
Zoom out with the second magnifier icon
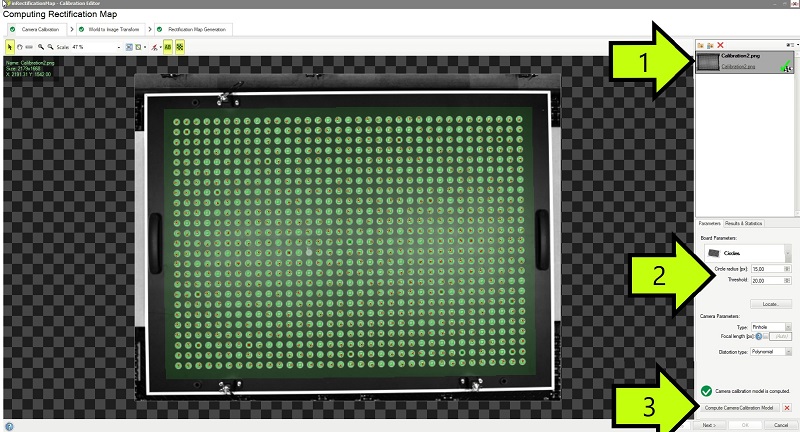(51, 47)
